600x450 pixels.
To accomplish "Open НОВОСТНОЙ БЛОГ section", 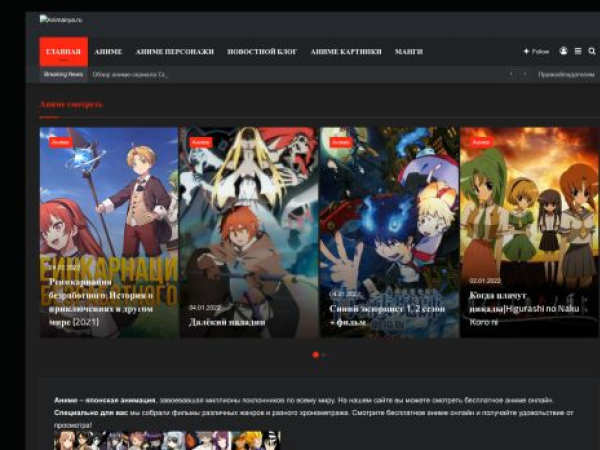I will tap(262, 52).
